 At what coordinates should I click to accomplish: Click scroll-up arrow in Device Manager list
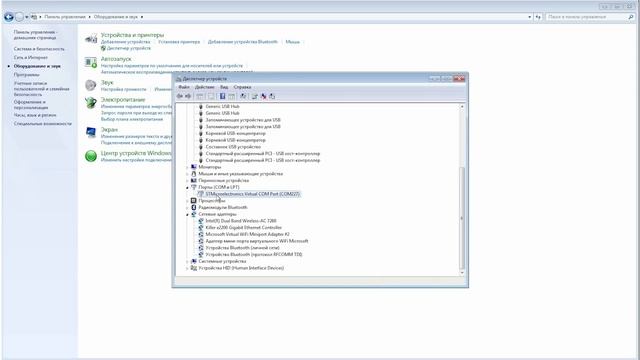click(462, 107)
